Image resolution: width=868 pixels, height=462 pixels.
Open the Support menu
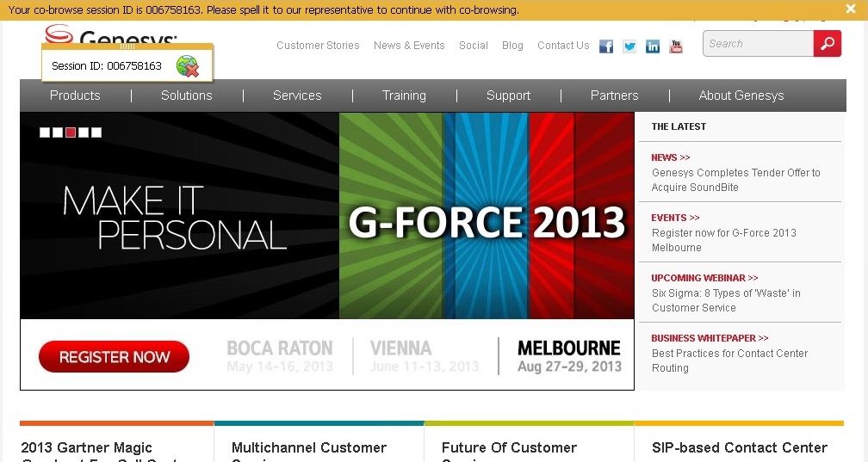point(508,95)
